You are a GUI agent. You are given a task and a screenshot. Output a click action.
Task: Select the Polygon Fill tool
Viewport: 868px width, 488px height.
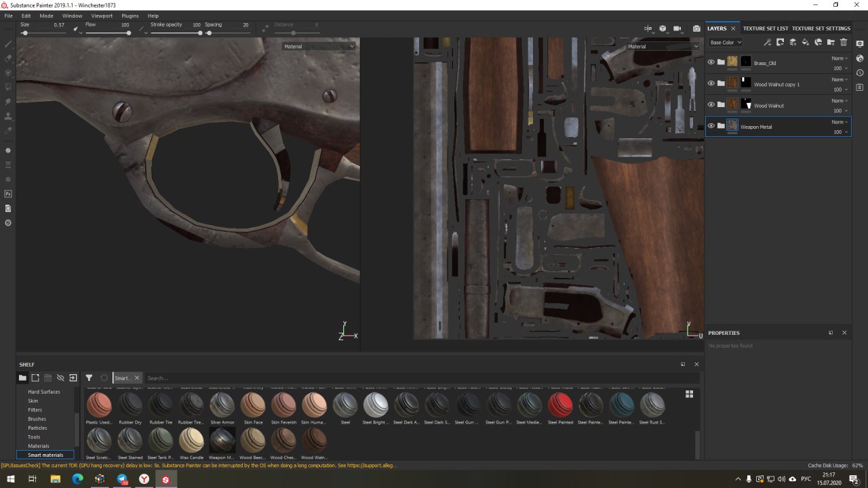[8, 87]
